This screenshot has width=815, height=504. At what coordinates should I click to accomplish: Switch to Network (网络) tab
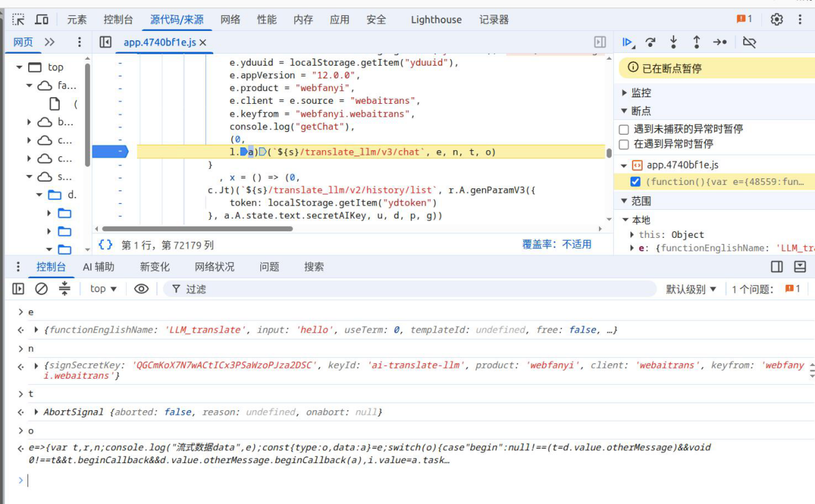tap(230, 19)
